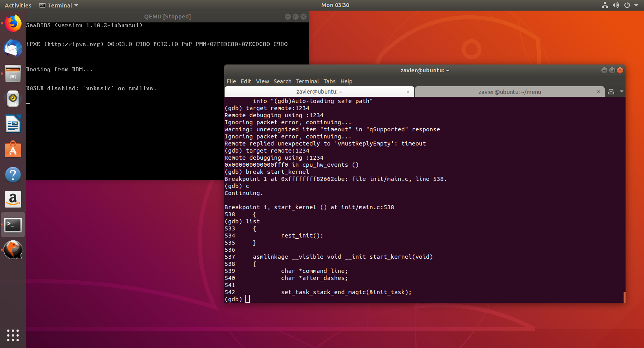Viewport: 644px width, 348px height.
Task: Open the File menu in terminal
Action: tap(231, 81)
